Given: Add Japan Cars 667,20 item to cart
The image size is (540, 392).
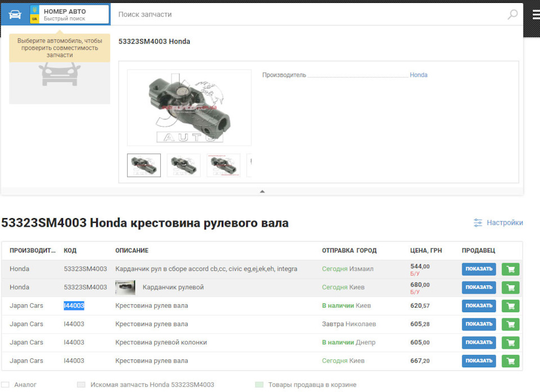Looking at the screenshot, I should (x=510, y=361).
